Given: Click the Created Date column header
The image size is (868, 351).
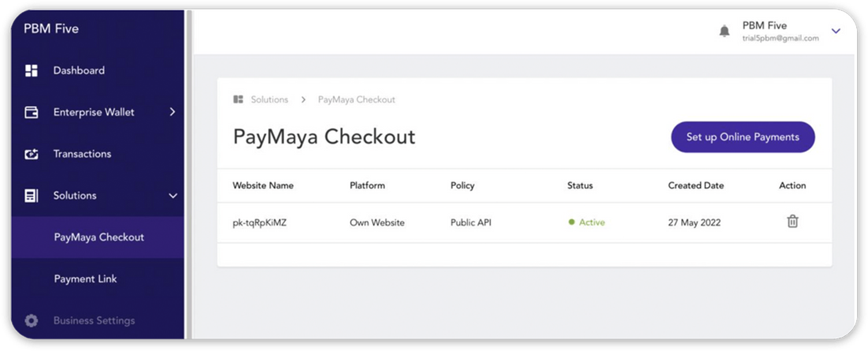Looking at the screenshot, I should 696,185.
